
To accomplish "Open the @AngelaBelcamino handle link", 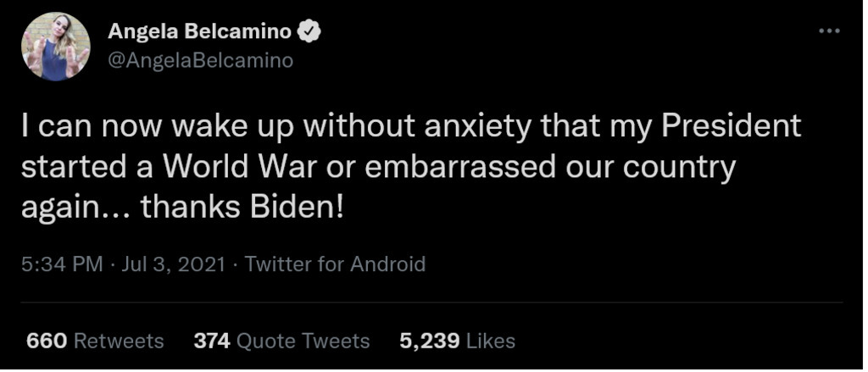I will click(x=200, y=60).
